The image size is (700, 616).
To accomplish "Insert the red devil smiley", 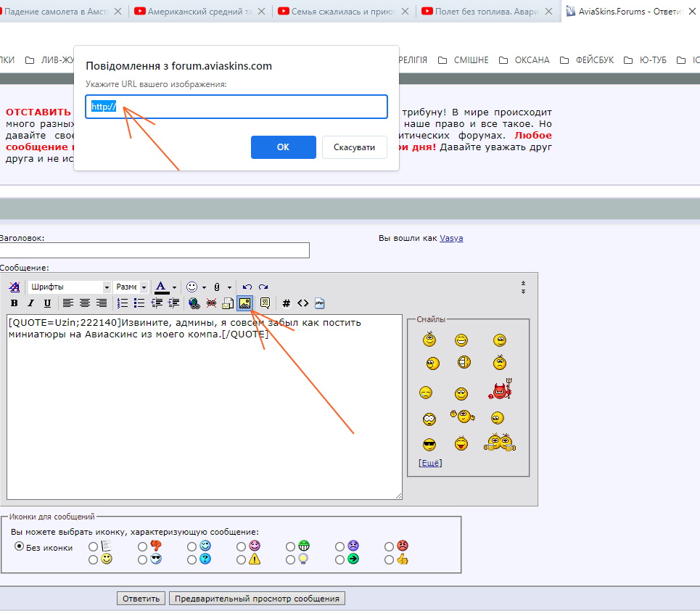I will click(x=501, y=389).
